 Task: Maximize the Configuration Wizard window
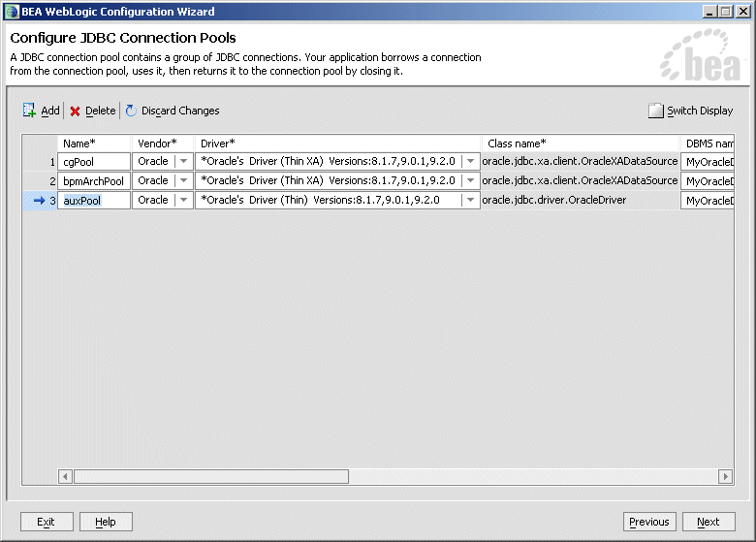(x=726, y=12)
